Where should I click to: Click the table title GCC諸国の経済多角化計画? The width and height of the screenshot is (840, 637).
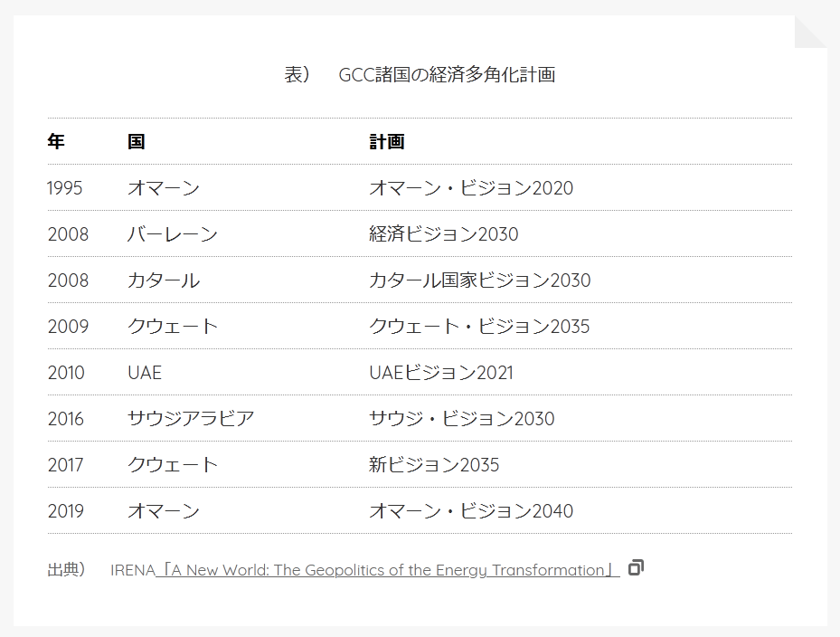point(447,75)
